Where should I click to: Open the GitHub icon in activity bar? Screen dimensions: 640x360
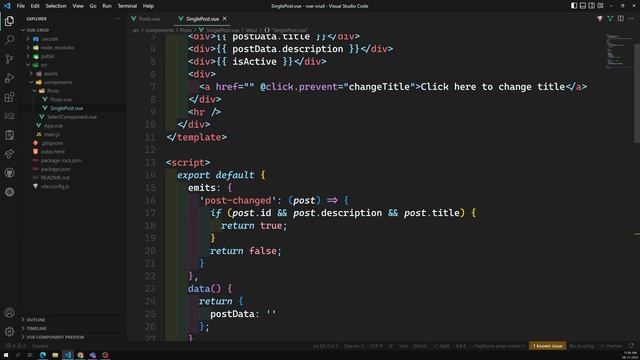9,173
